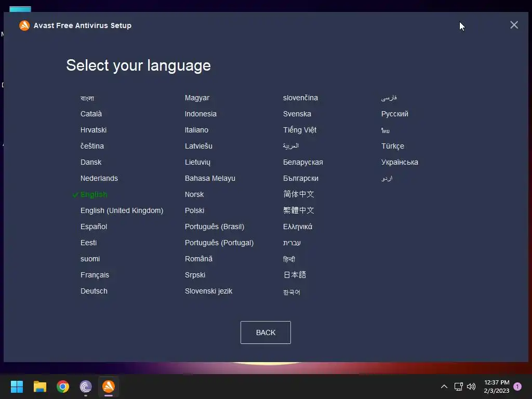Pick Беларуская language
The width and height of the screenshot is (532, 399).
pyautogui.click(x=303, y=163)
